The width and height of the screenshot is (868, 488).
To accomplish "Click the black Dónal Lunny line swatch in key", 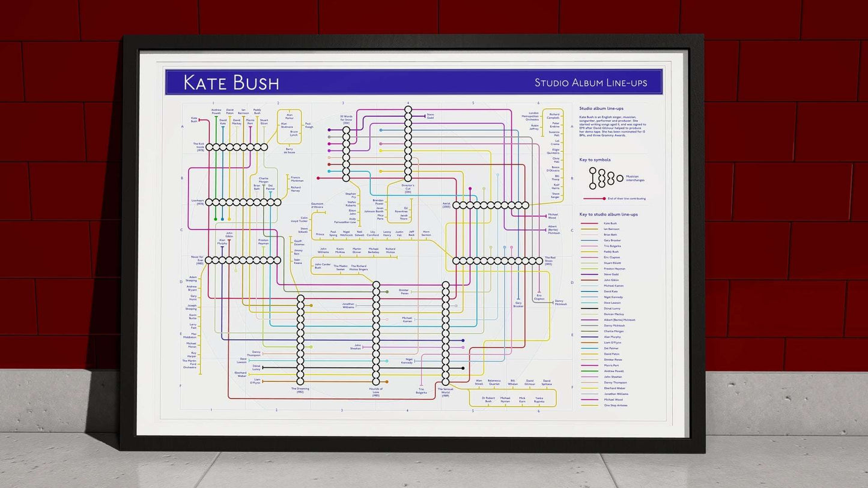I will [589, 309].
